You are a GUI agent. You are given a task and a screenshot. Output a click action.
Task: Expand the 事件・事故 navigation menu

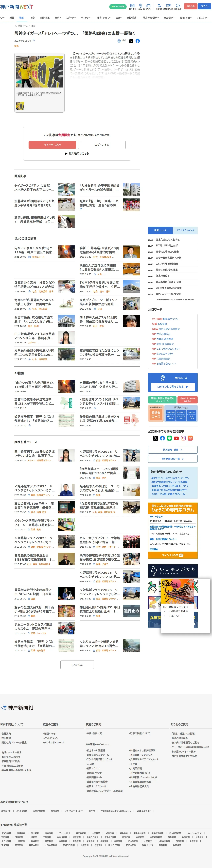(x=45, y=17)
